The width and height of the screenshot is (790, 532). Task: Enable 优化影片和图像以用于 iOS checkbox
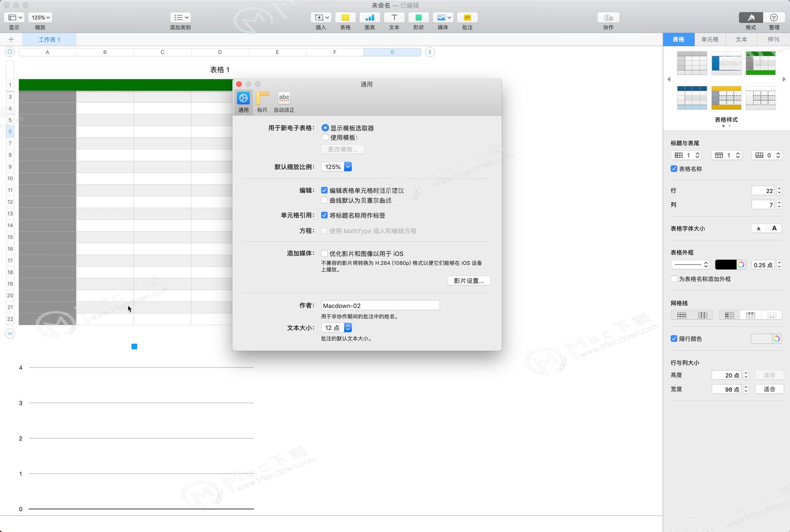(x=324, y=254)
